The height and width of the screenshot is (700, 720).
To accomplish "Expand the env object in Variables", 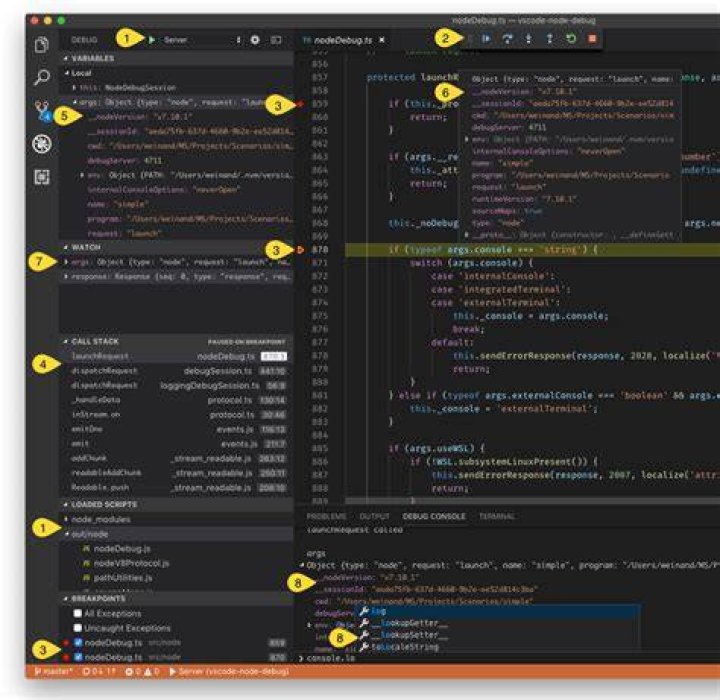I will pyautogui.click(x=82, y=175).
